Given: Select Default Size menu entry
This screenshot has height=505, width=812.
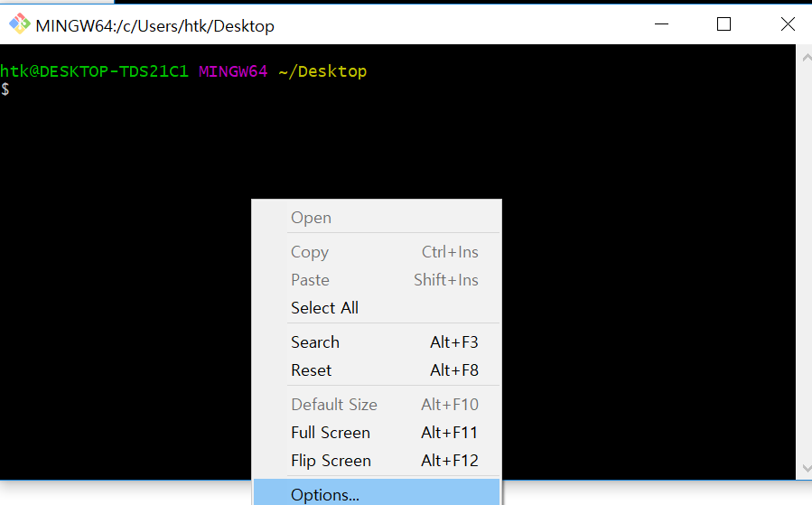Looking at the screenshot, I should (x=377, y=404).
